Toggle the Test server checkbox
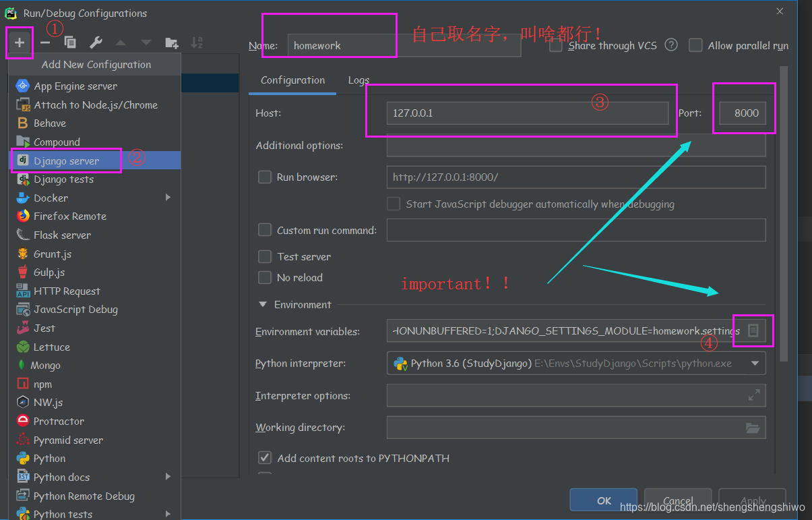This screenshot has height=520, width=812. (x=265, y=256)
